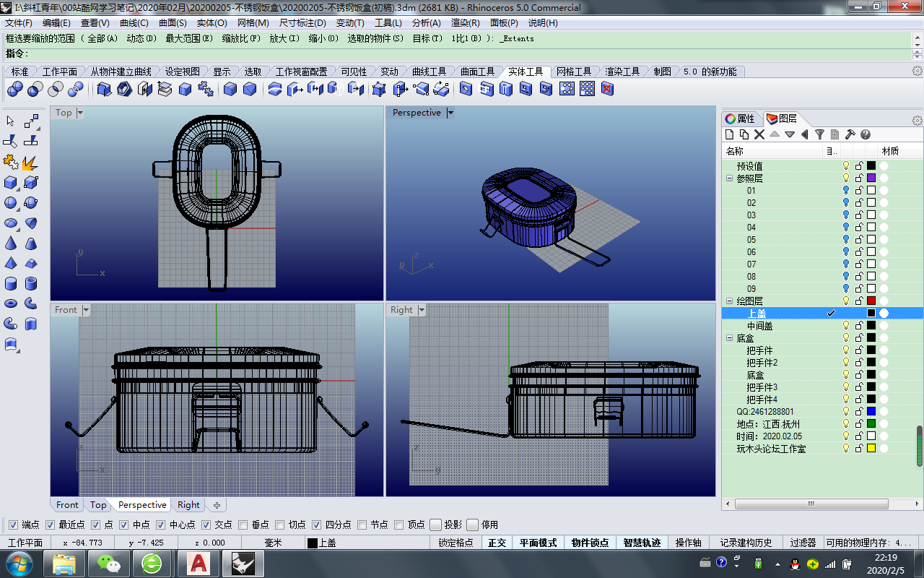Change the purple color swatch of 参照层

pos(871,178)
